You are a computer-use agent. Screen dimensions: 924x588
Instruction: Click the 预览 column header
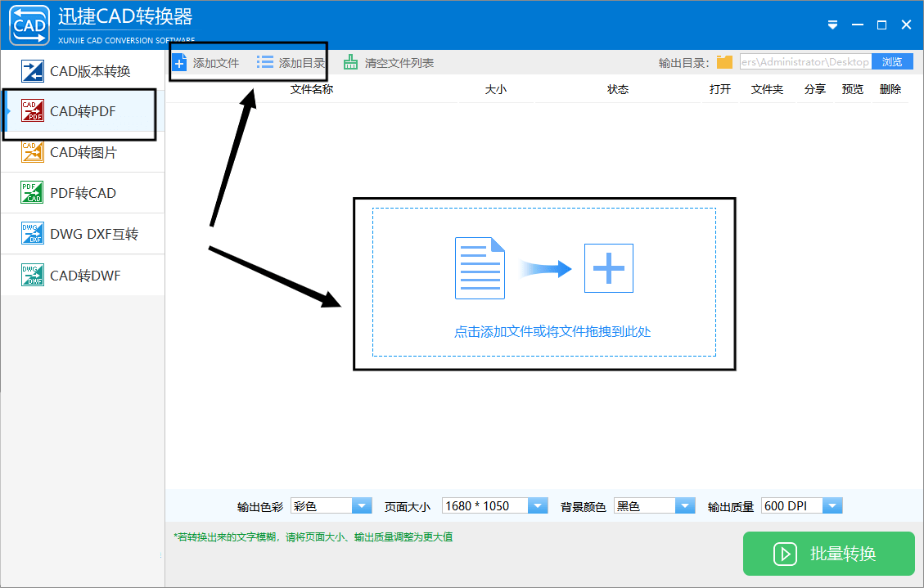click(853, 89)
